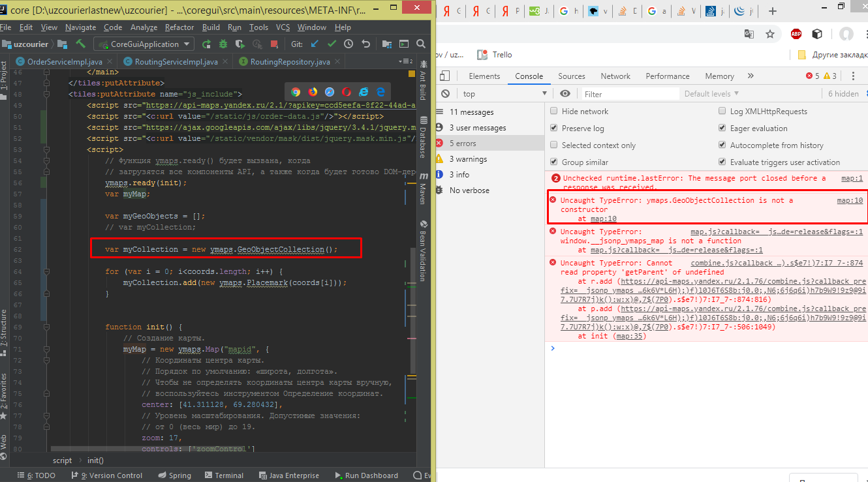Uncheck Eager evaluation
This screenshot has height=482, width=868.
click(x=722, y=128)
